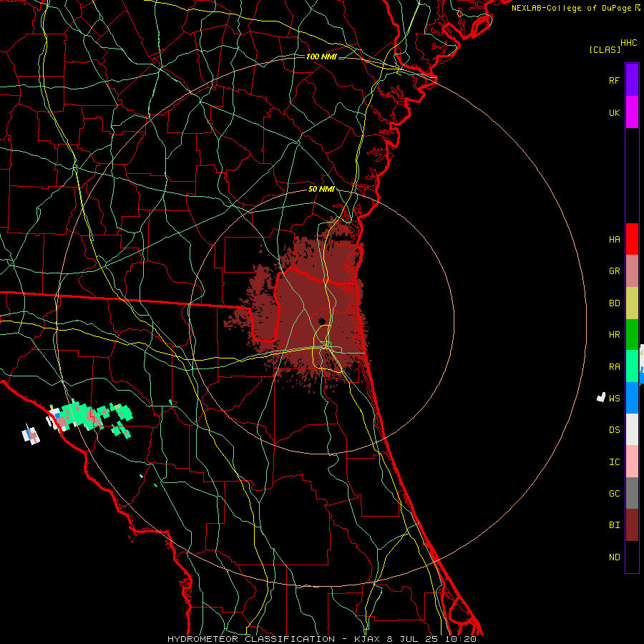Click the ND legend label
Viewport: 644px width, 644px height.
(x=614, y=557)
